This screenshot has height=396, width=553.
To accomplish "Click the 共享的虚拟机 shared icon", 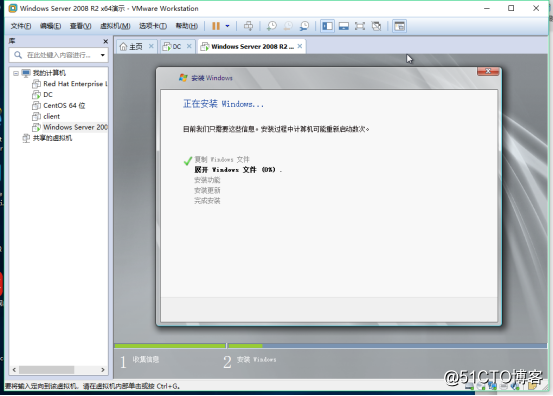I will 26,138.
